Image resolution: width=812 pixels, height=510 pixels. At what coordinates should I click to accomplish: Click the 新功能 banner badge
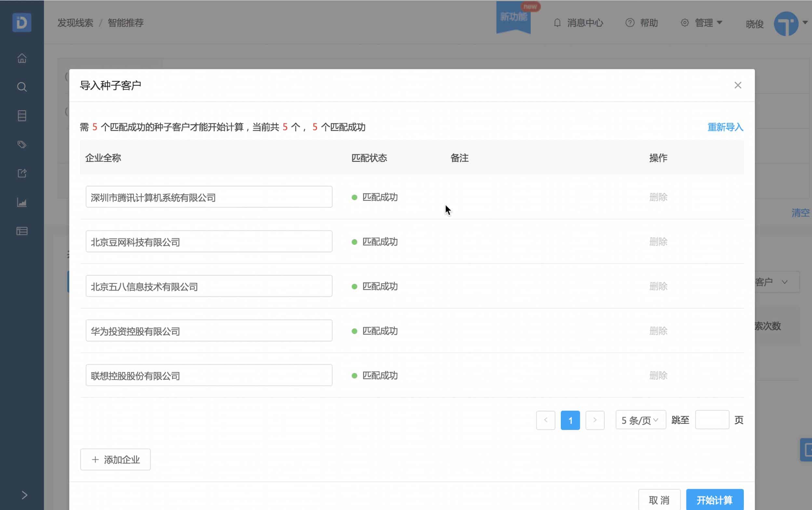513,17
